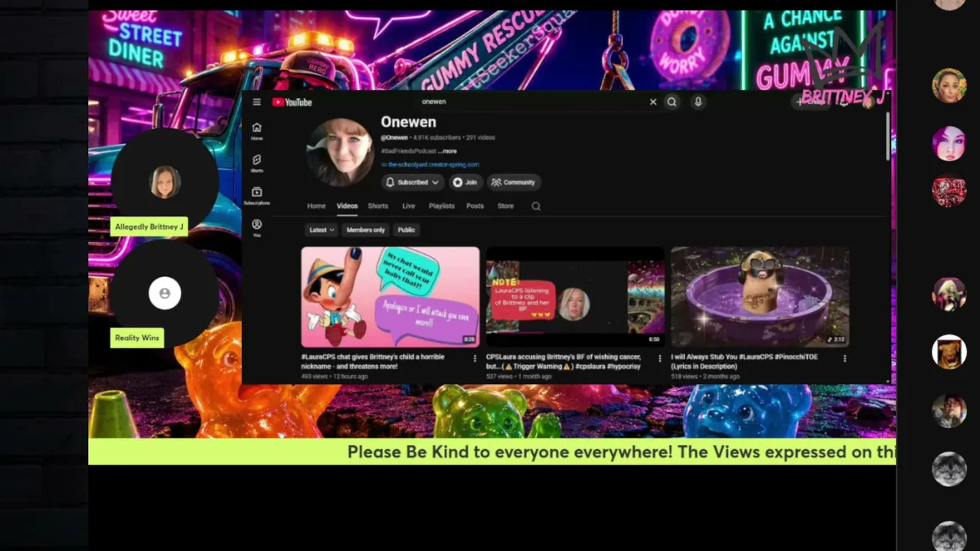Start voice search with the microphone
This screenshot has width=980, height=551.
697,102
